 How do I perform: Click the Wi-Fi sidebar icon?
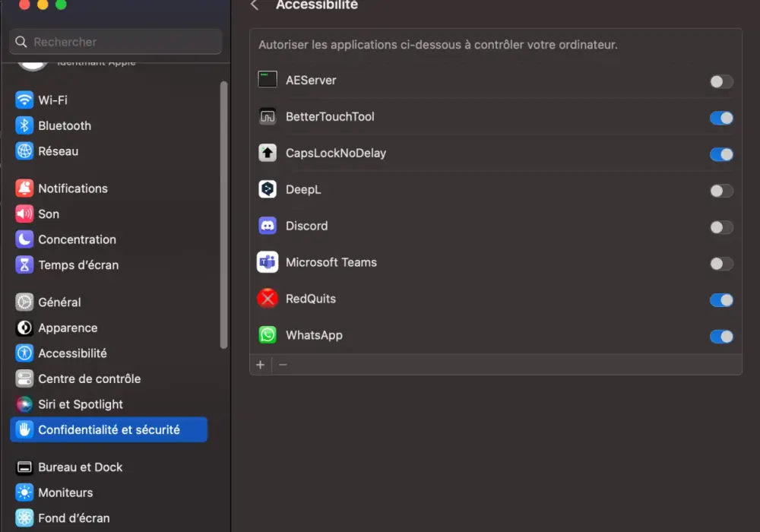[x=24, y=100]
